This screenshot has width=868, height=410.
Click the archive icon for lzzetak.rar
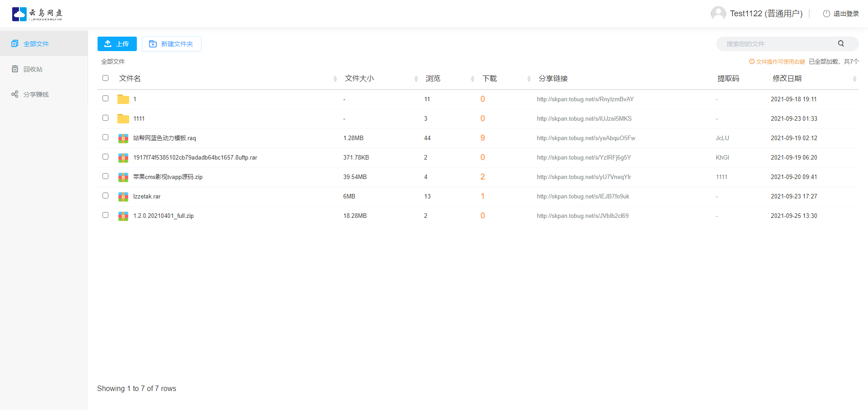pos(123,197)
